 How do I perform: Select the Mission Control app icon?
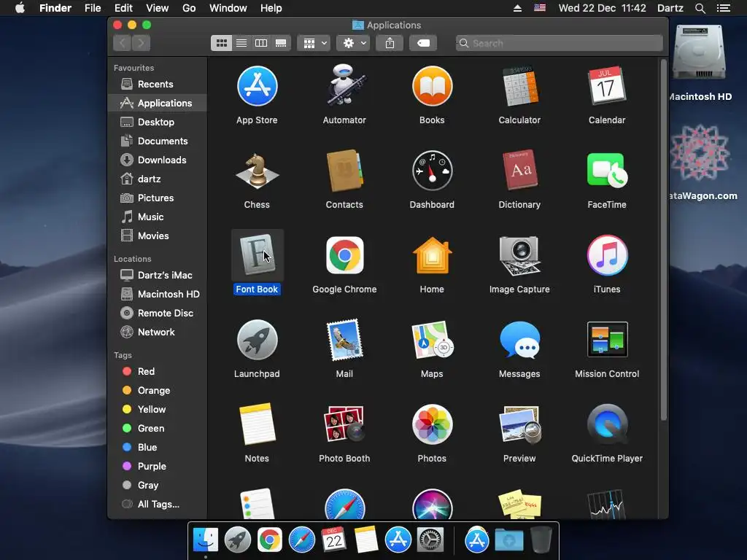click(x=607, y=340)
